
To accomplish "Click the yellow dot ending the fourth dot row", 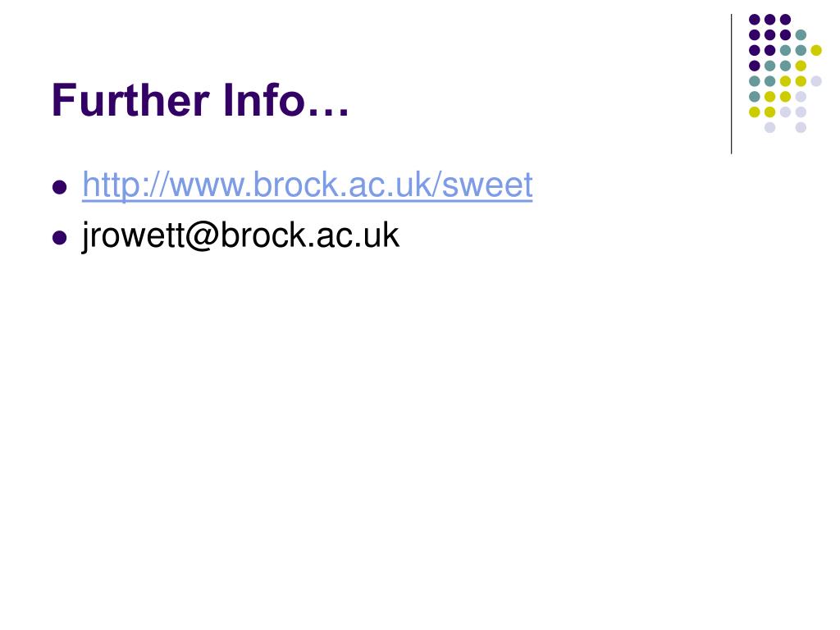I will tap(801, 66).
